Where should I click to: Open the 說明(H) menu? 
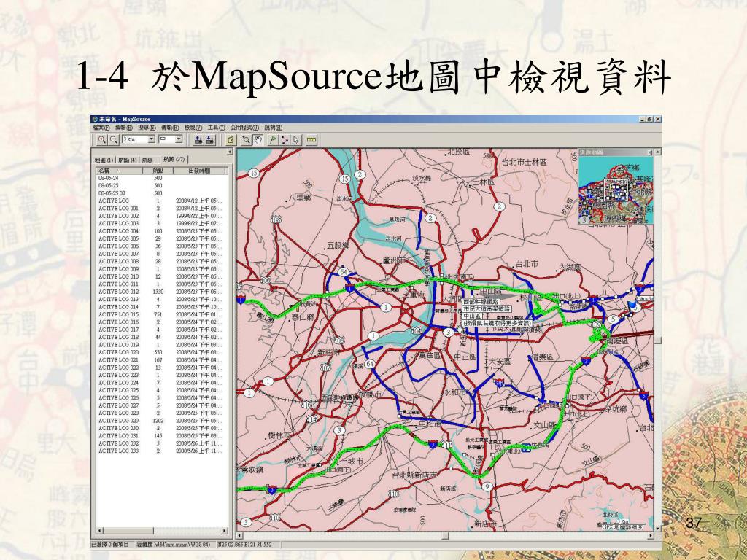(x=273, y=128)
